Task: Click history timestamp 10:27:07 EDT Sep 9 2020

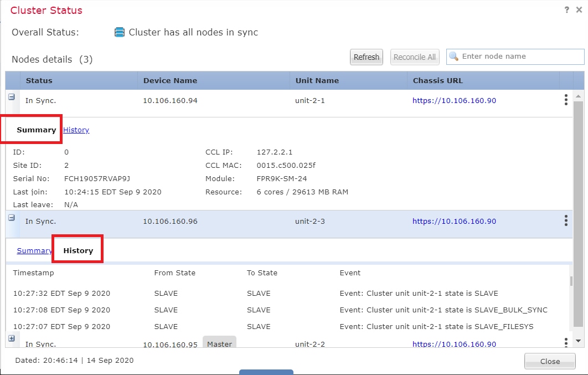Action: 61,326
